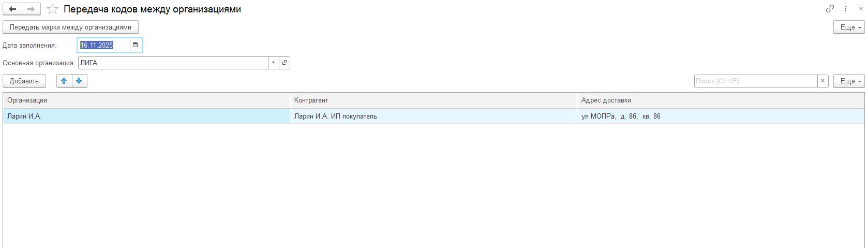This screenshot has width=868, height=248.
Task: Click into the Поиск (Ctrl+F) search field
Action: coord(755,81)
